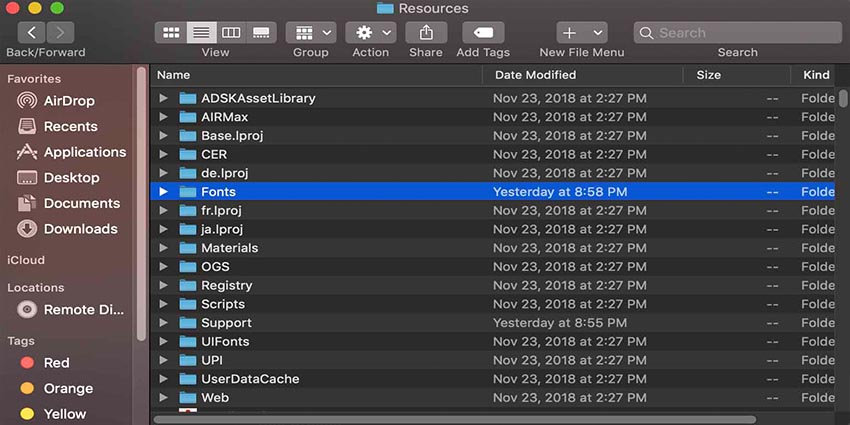Open the Group dropdown menu

point(310,33)
